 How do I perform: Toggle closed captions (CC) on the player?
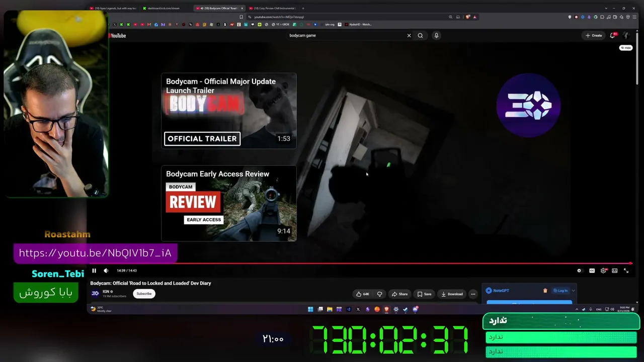(x=592, y=270)
